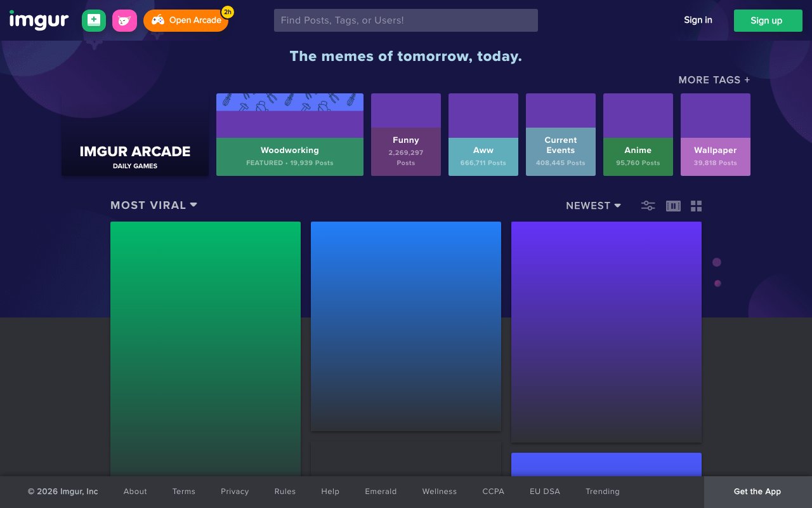Screen dimensions: 812x508
Task: Expand the MOST VIRAL dropdown
Action: point(154,205)
